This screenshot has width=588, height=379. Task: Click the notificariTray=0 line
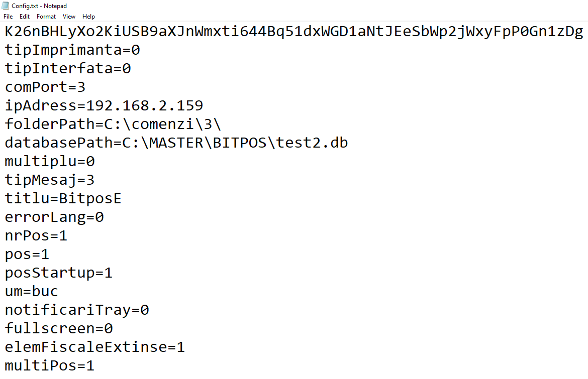[77, 310]
